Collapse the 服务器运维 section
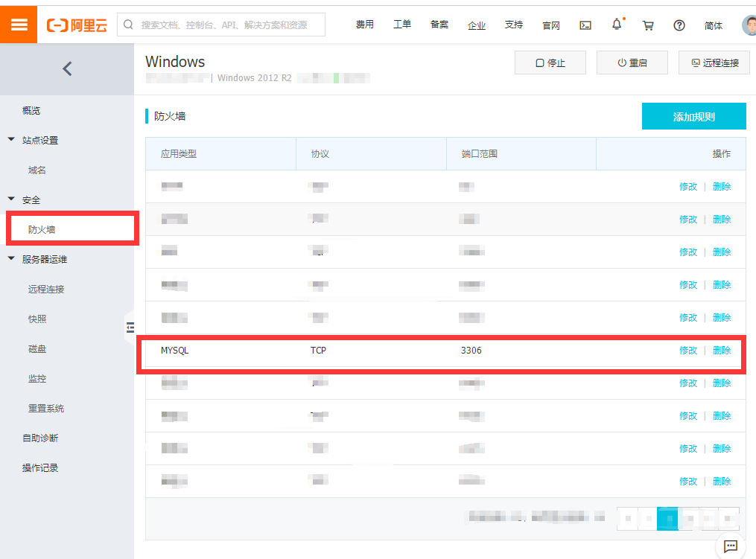This screenshot has height=559, width=756. 10,259
